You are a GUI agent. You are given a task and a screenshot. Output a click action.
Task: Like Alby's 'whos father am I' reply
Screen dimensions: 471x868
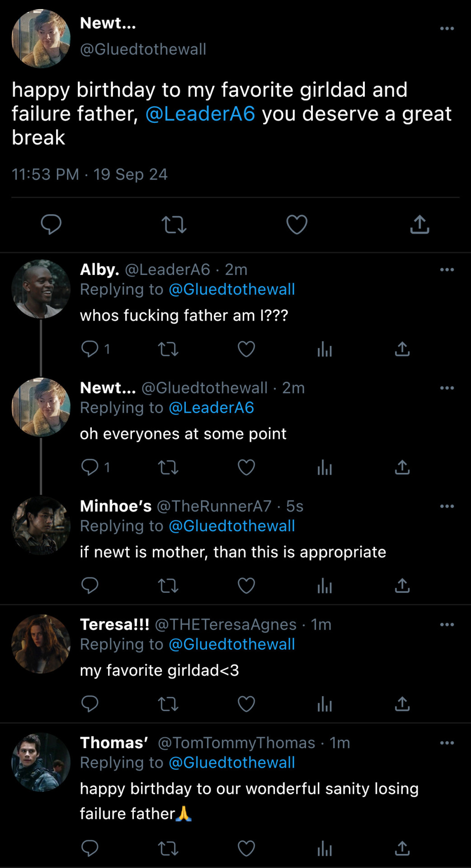pyautogui.click(x=246, y=349)
